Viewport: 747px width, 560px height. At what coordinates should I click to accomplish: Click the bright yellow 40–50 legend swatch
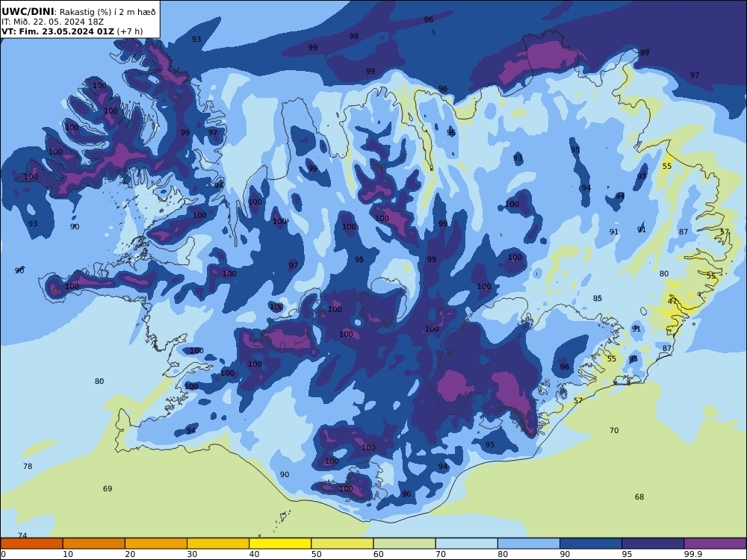[x=280, y=544]
